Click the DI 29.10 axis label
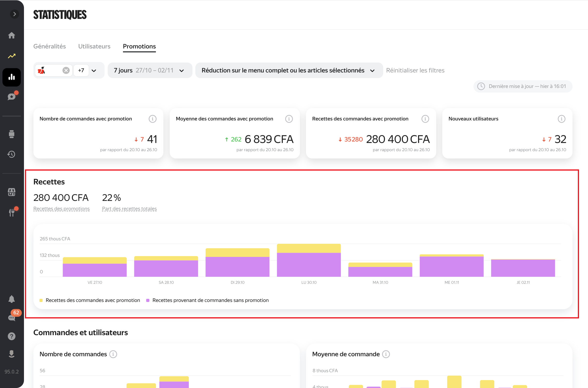 pos(237,283)
